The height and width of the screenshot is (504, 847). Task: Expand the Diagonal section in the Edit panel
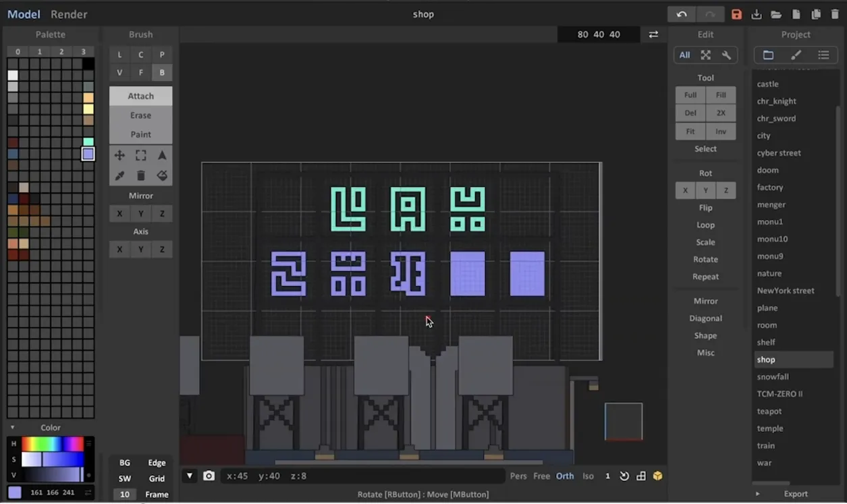[x=705, y=318]
